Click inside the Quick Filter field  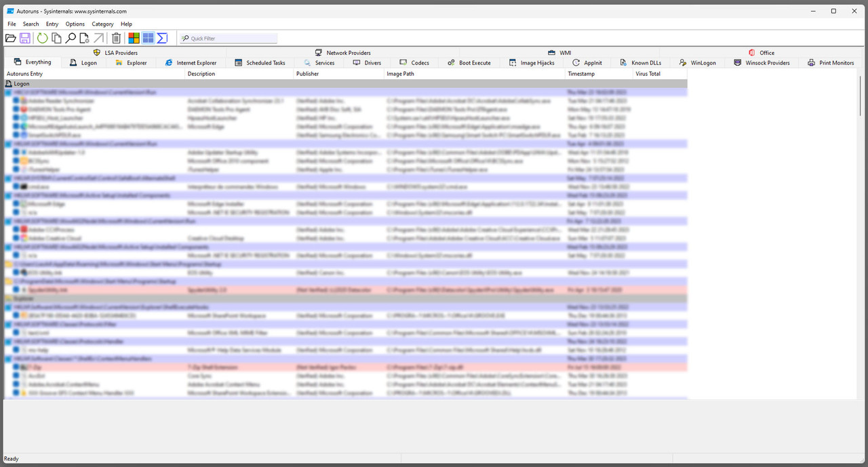click(x=228, y=39)
